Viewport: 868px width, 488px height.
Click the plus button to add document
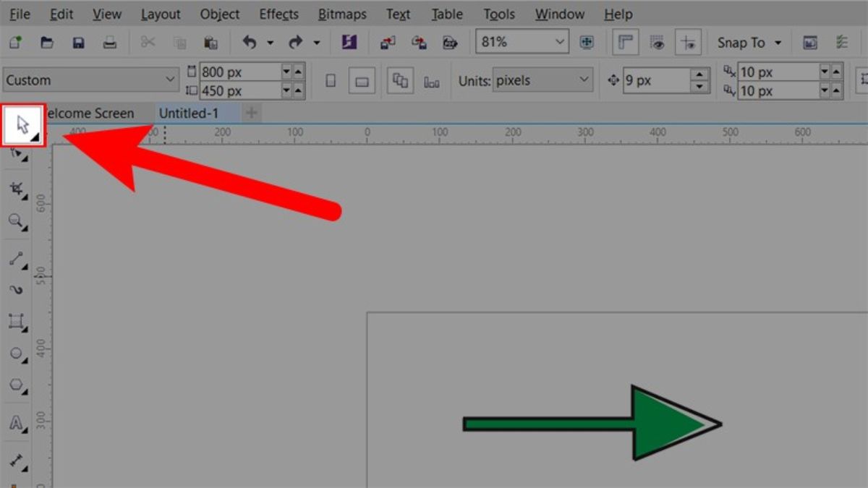[252, 114]
